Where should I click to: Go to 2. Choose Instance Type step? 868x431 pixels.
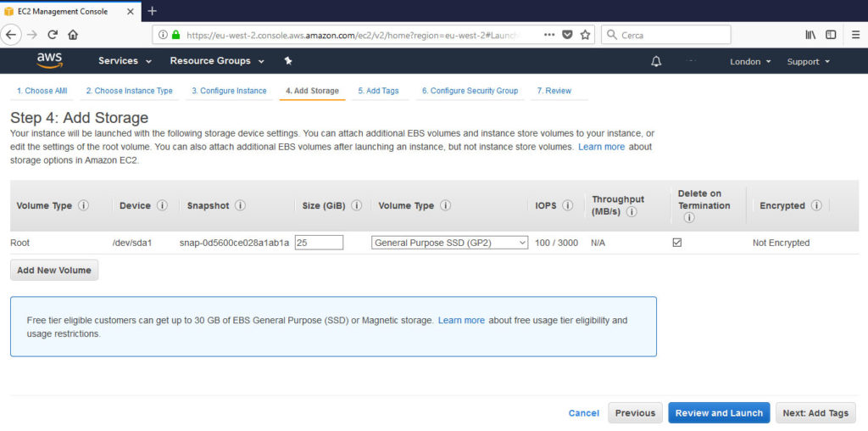click(129, 91)
